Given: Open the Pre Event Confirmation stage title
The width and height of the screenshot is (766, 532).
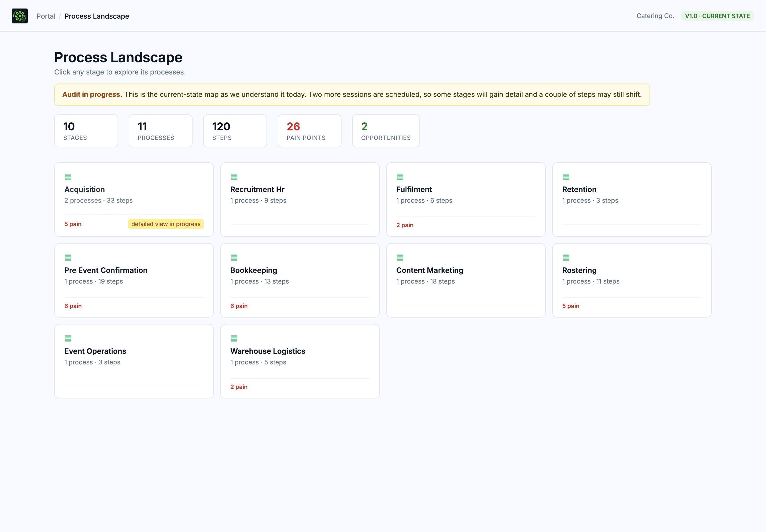Looking at the screenshot, I should click(106, 270).
